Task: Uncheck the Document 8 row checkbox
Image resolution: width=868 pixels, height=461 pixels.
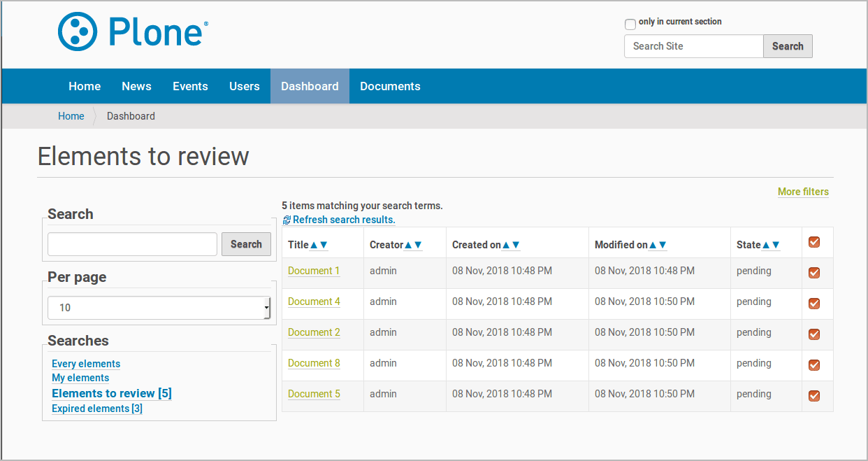Action: pyautogui.click(x=814, y=365)
